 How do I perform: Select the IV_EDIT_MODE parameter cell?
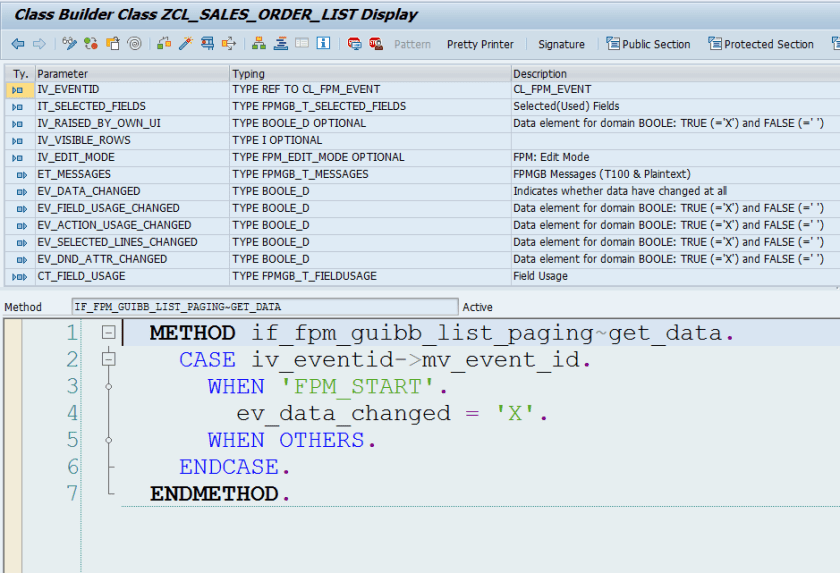pos(132,157)
